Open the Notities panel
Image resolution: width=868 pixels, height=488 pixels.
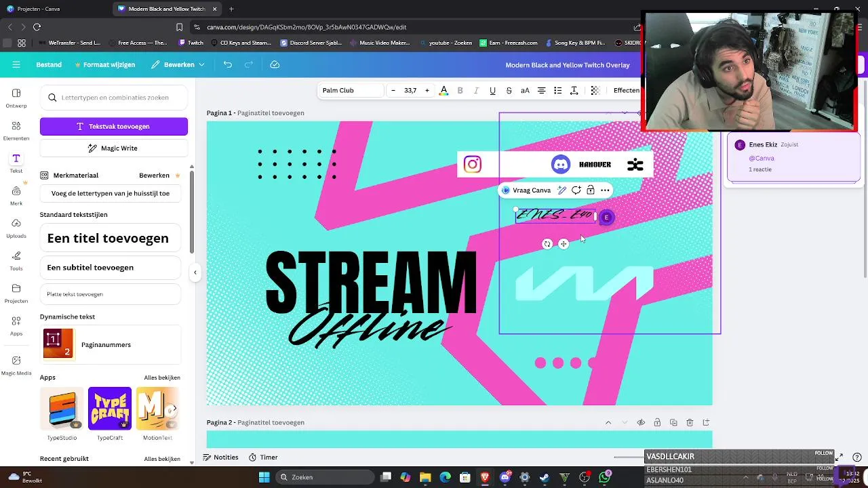point(220,457)
